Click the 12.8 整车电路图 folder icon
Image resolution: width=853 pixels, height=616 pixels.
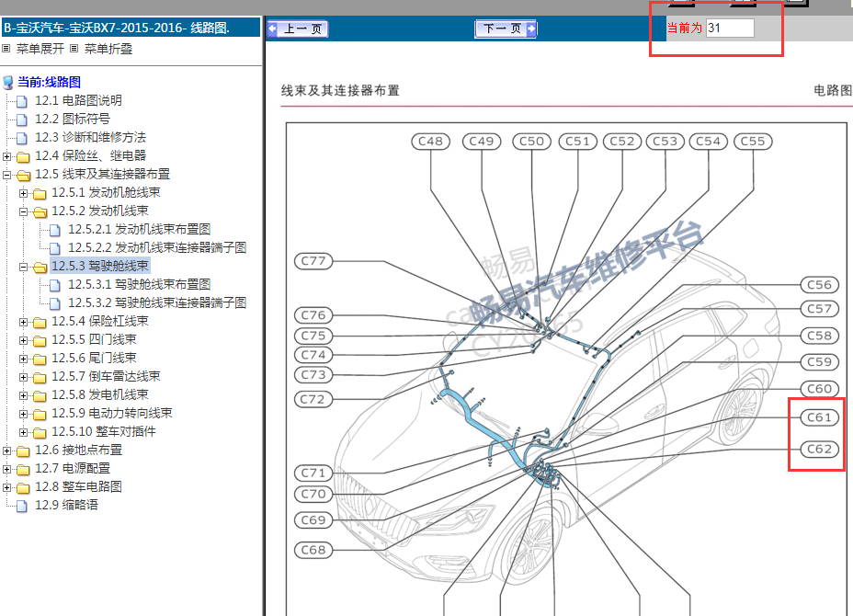click(x=23, y=487)
